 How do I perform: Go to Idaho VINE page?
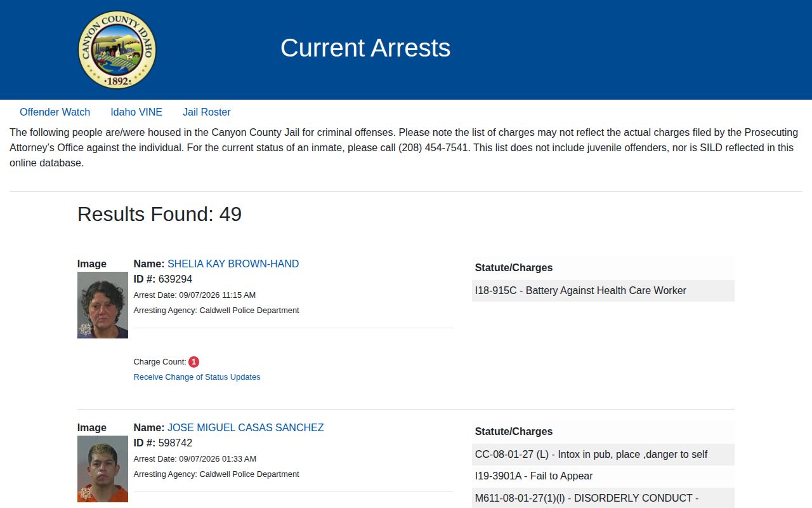pos(136,112)
